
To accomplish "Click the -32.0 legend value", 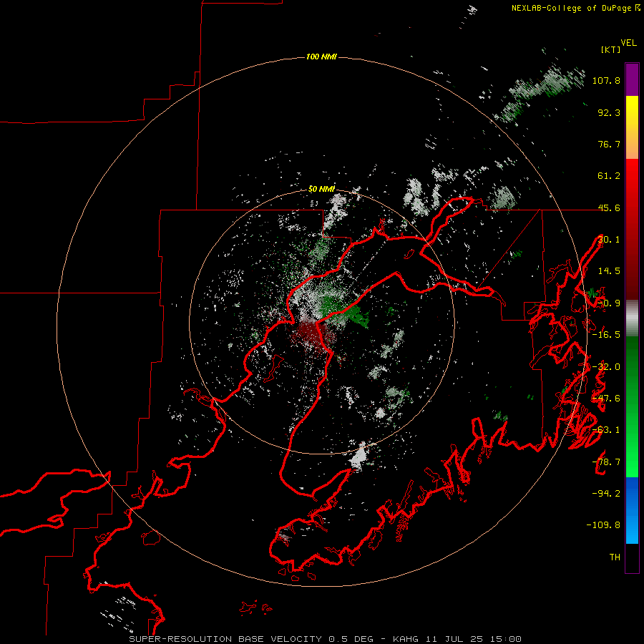I will (x=606, y=367).
